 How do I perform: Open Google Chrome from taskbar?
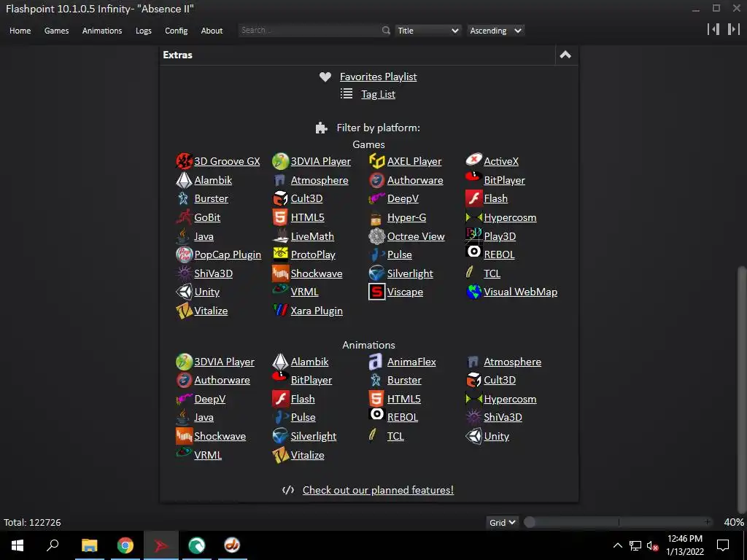(x=125, y=545)
